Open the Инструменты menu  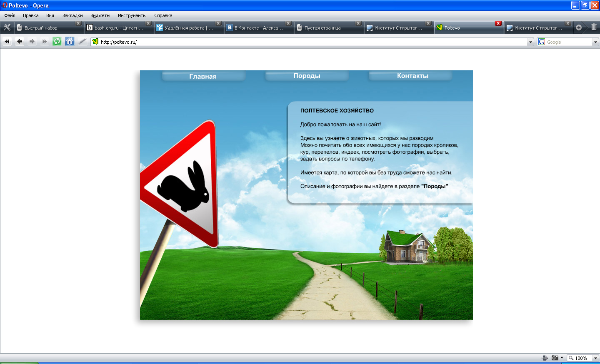[132, 15]
